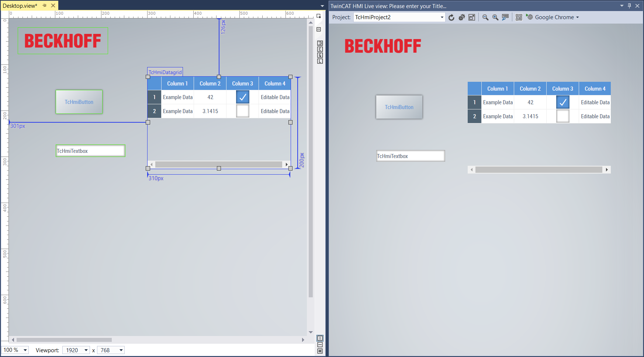Zoom out the Live view
The image size is (644, 357).
point(485,17)
